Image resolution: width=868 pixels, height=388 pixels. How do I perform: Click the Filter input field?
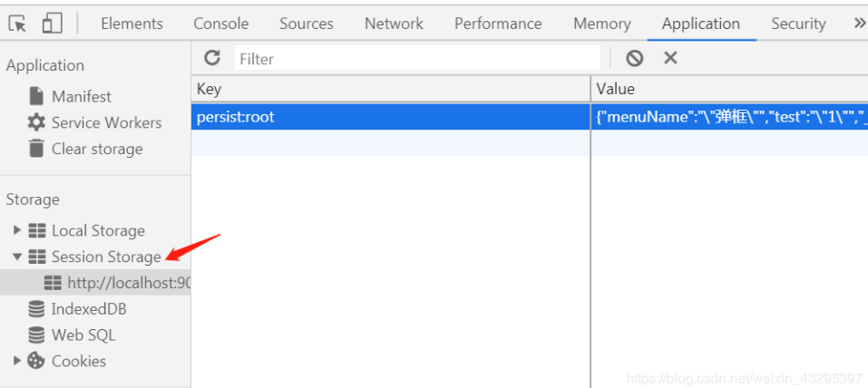[x=417, y=59]
